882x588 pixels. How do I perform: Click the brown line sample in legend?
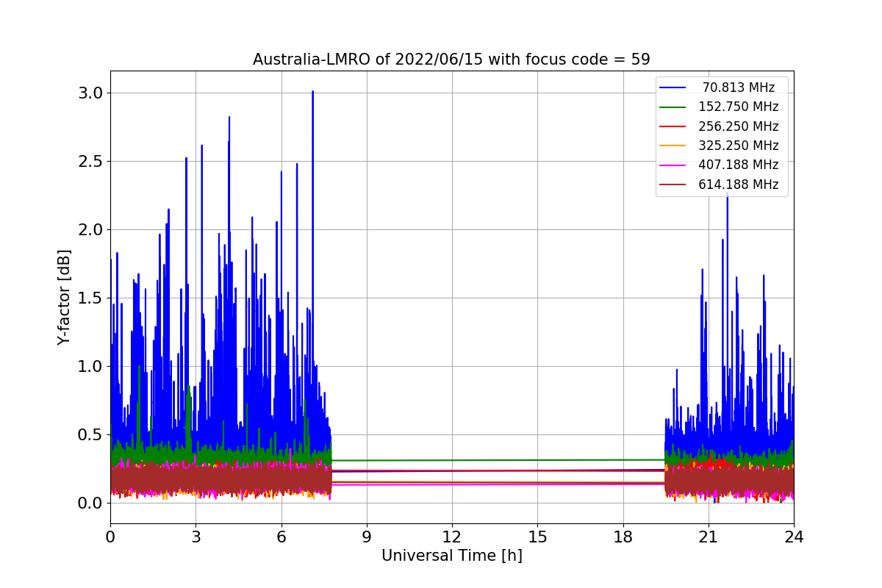pos(673,184)
